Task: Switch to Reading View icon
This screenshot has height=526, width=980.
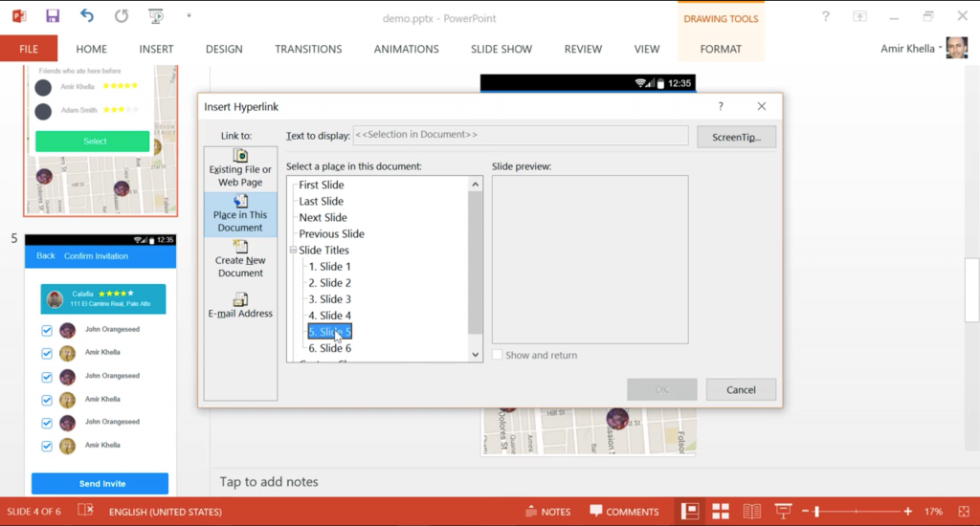Action: point(752,512)
